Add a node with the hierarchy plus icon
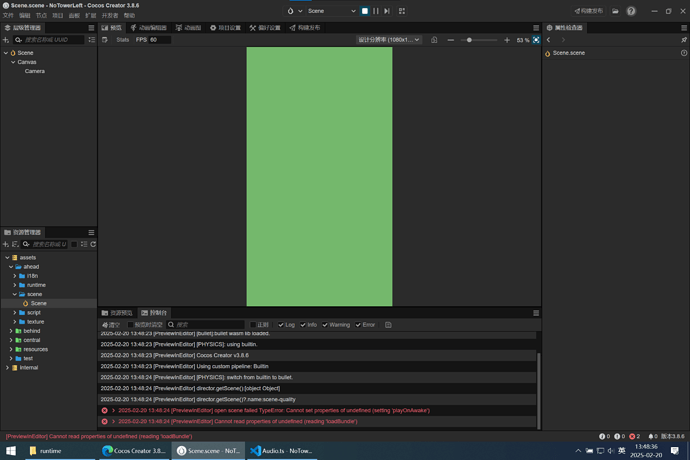The image size is (690, 460). pyautogui.click(x=6, y=40)
